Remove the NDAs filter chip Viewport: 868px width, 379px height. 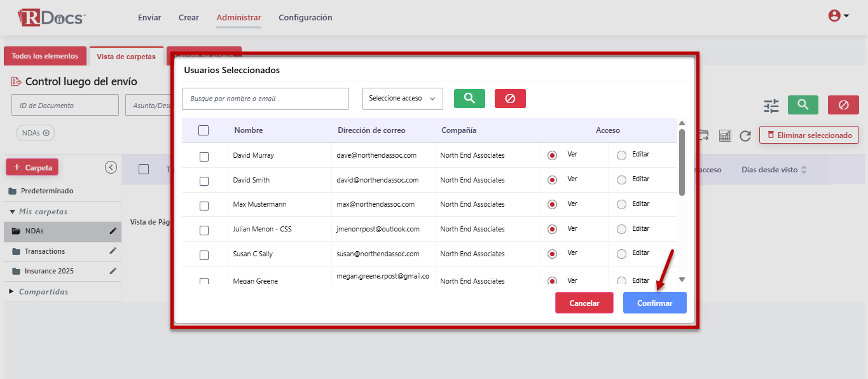[x=46, y=133]
